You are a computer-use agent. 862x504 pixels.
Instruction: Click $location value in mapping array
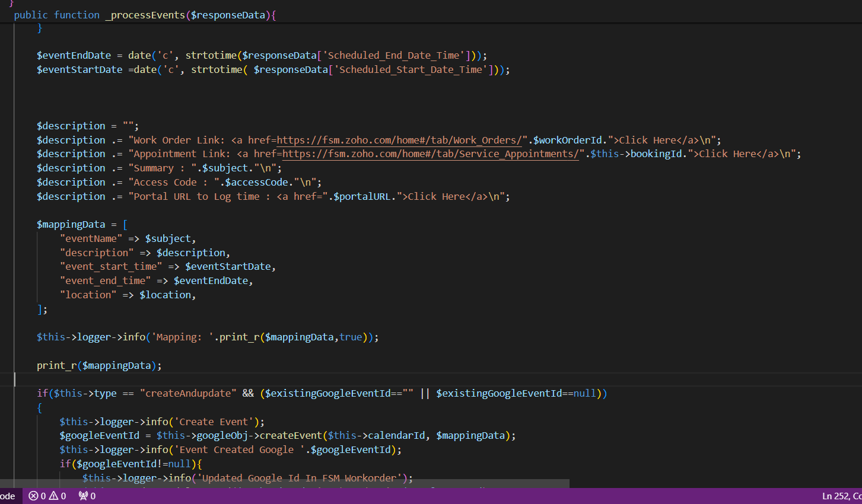(165, 295)
